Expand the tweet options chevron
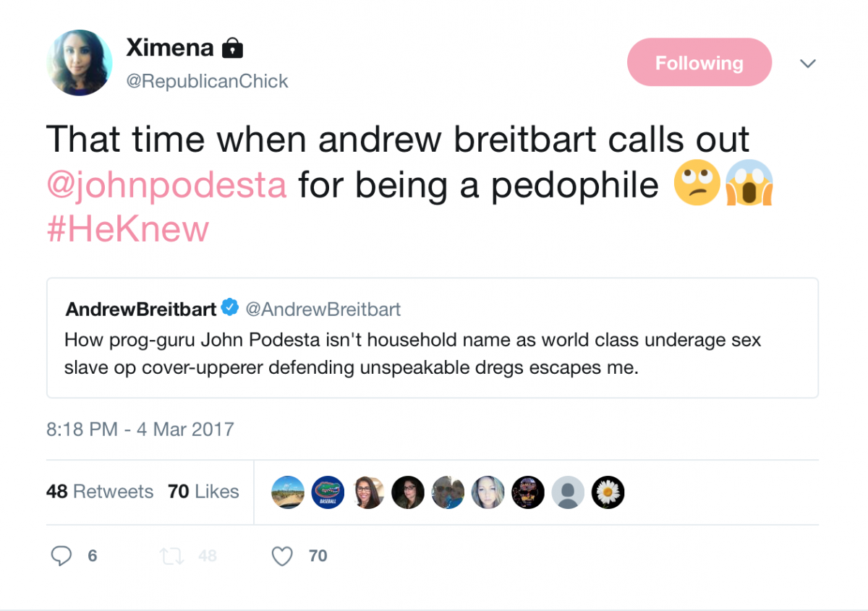This screenshot has height=611, width=868. (x=808, y=64)
